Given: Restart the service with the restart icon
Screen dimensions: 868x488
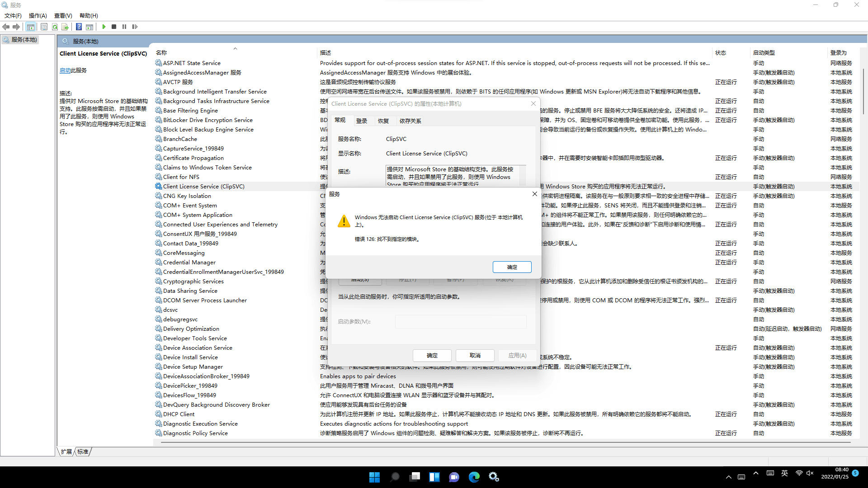Looking at the screenshot, I should pos(135,27).
